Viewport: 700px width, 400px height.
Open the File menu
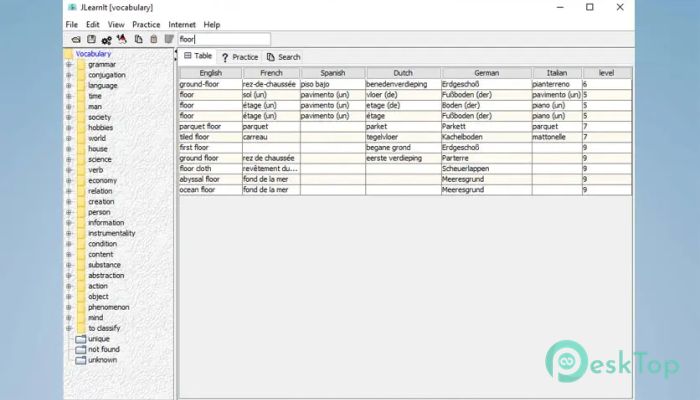click(72, 25)
